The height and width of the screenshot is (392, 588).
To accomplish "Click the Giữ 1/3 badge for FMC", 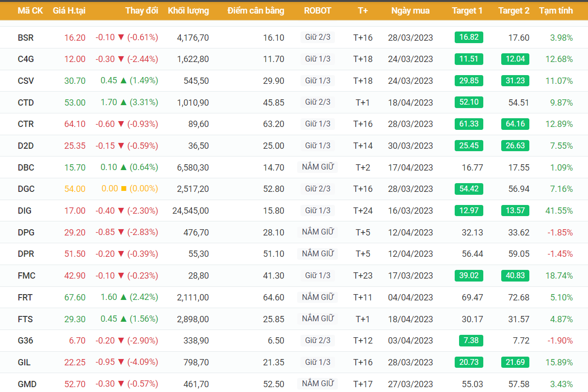I will pos(318,275).
